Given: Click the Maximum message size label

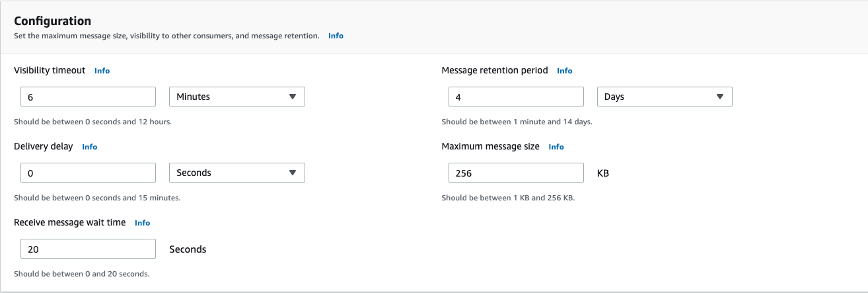Looking at the screenshot, I should [x=490, y=146].
